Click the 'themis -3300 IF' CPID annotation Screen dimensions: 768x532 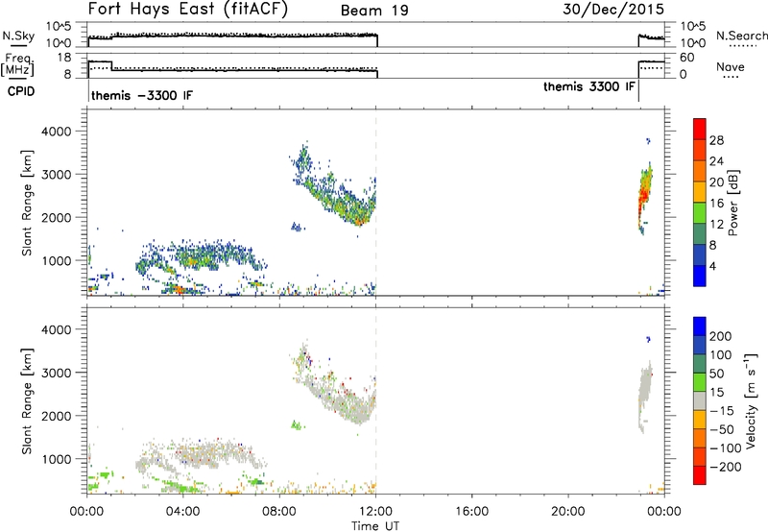[x=142, y=95]
